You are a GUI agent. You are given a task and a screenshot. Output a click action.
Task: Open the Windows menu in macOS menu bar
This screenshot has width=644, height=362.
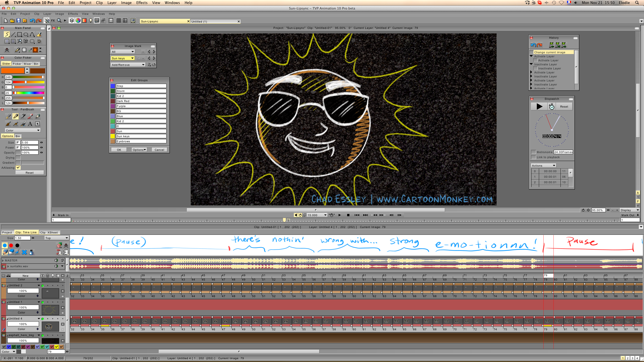[172, 3]
